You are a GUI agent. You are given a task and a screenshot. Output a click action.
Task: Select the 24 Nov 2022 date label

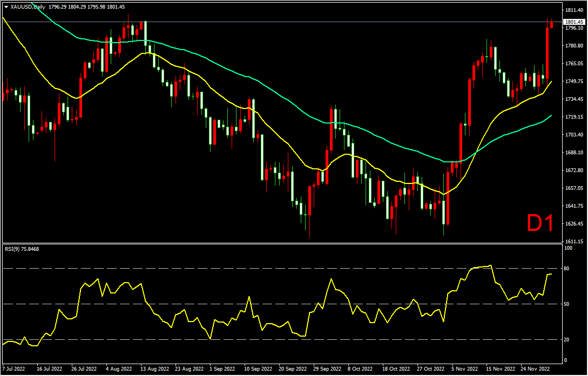click(535, 370)
